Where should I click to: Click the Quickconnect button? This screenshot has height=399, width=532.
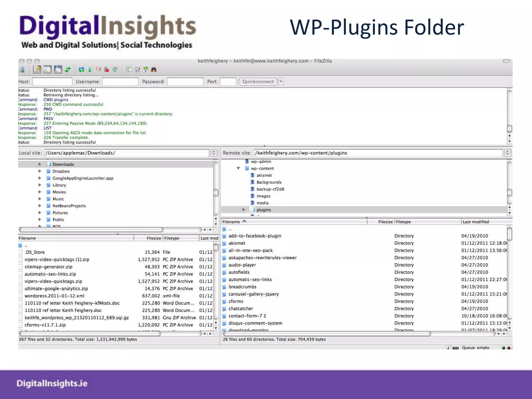258,82
